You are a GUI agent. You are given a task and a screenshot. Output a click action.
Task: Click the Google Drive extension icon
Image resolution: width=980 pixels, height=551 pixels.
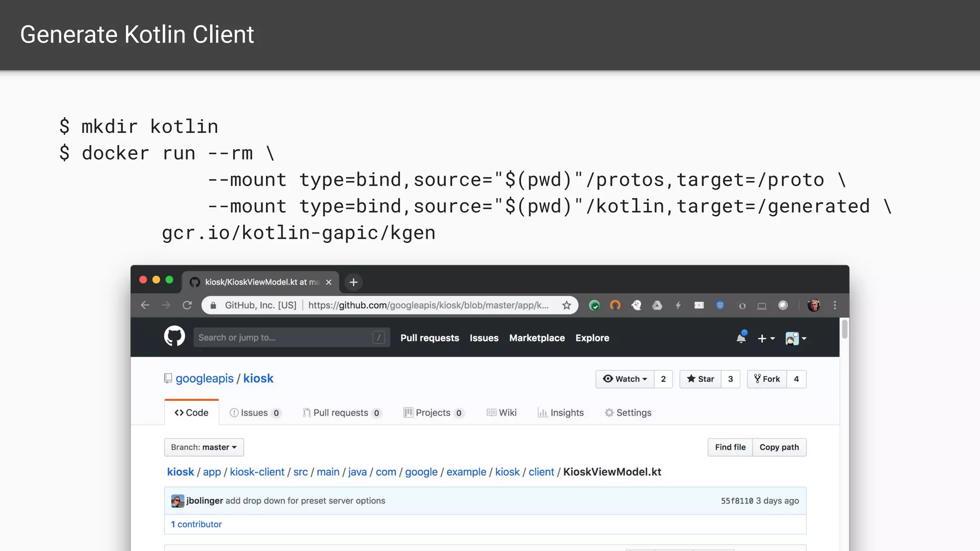click(x=657, y=305)
